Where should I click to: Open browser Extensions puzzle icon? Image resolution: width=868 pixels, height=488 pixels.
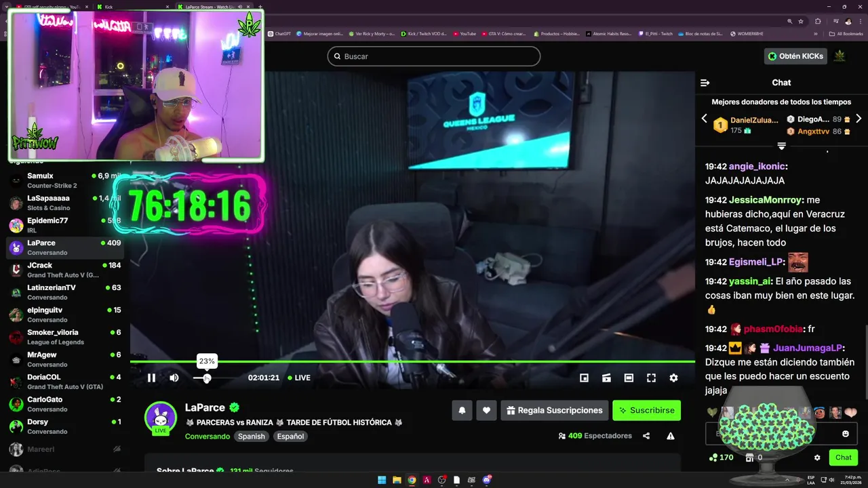pos(818,21)
